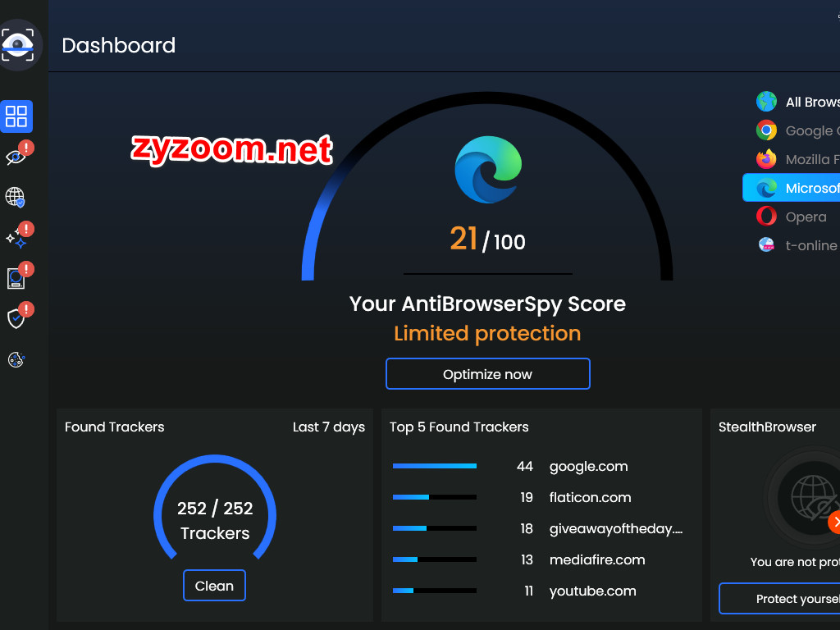Select Opera in the browser list
The image size is (840, 630).
[x=792, y=217]
